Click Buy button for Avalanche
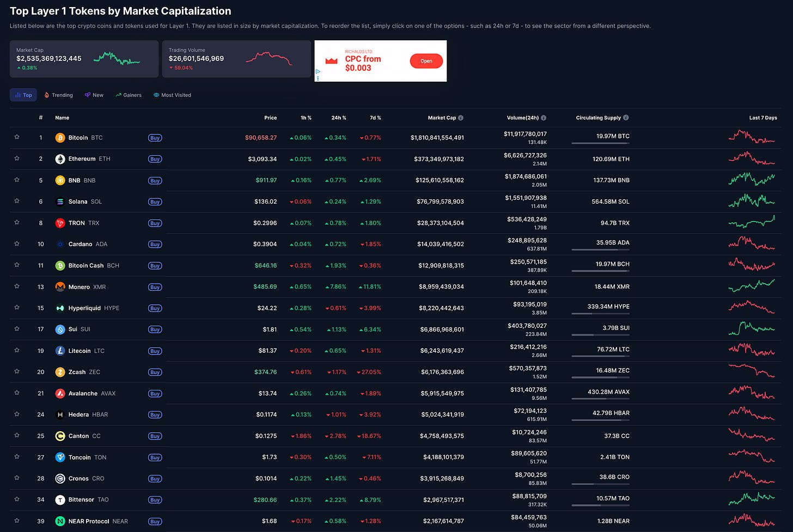793x532 pixels. [155, 393]
